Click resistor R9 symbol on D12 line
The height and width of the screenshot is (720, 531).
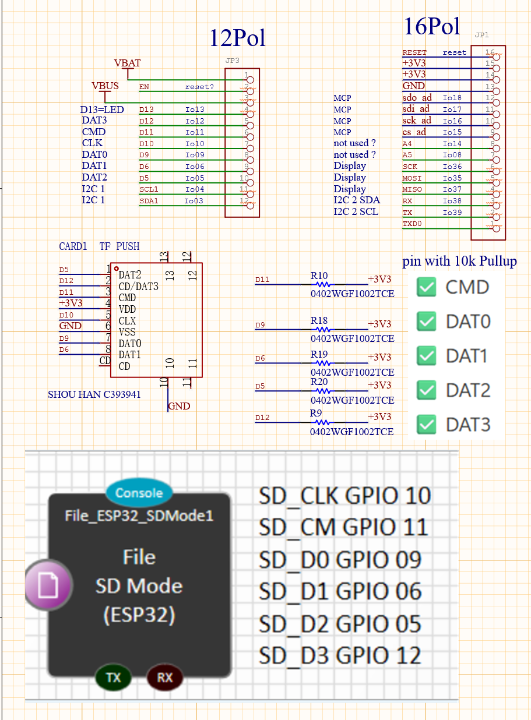(322, 422)
